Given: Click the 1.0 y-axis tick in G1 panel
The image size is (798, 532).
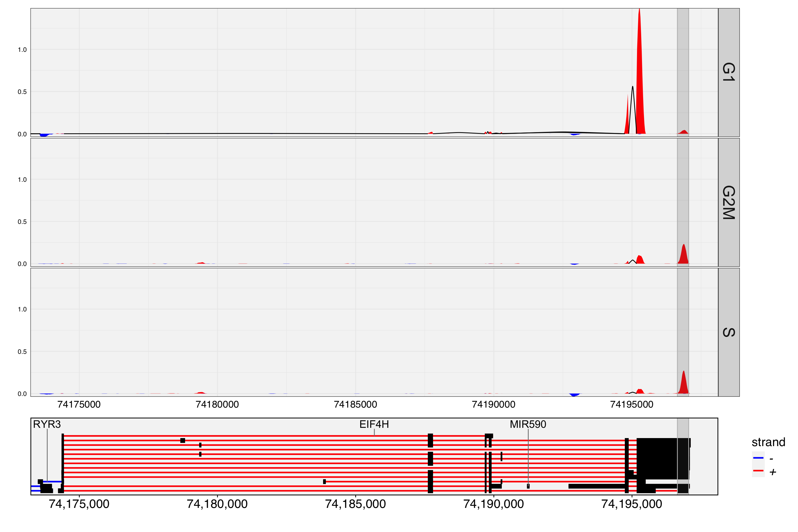Looking at the screenshot, I should (22, 50).
